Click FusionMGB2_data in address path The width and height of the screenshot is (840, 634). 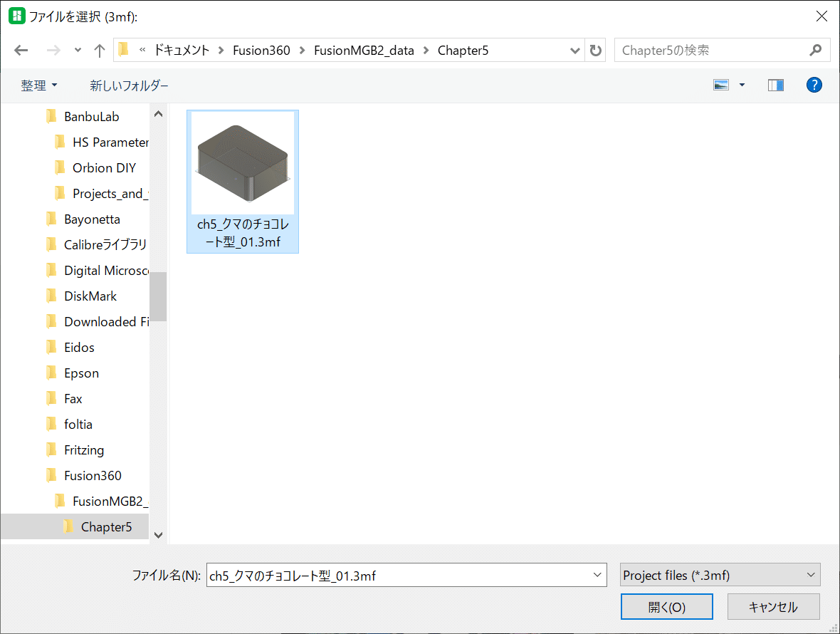tap(364, 51)
